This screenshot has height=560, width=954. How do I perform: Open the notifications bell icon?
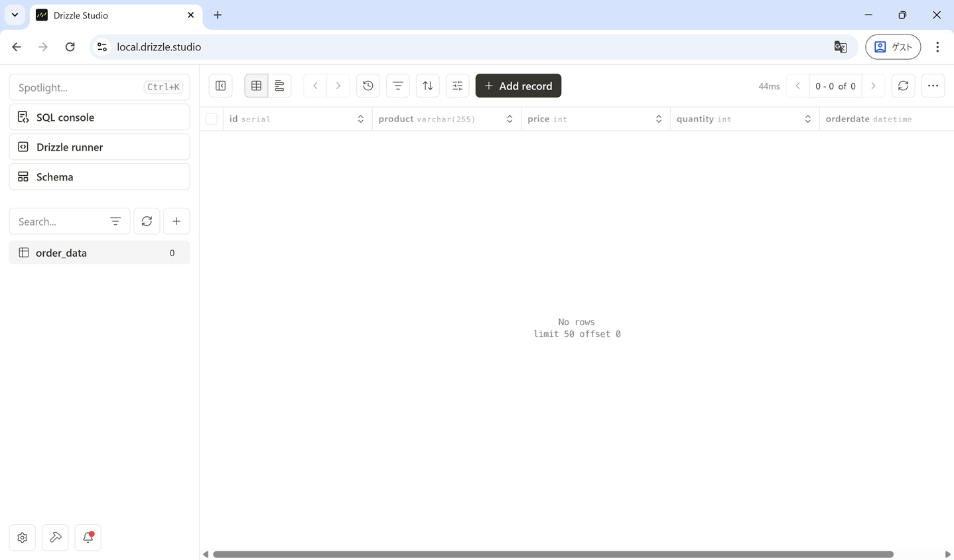tap(88, 537)
